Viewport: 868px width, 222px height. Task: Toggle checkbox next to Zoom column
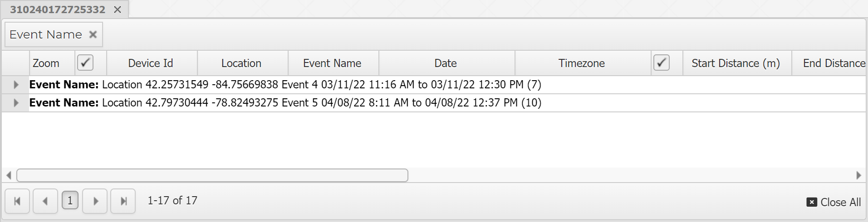[x=85, y=63]
